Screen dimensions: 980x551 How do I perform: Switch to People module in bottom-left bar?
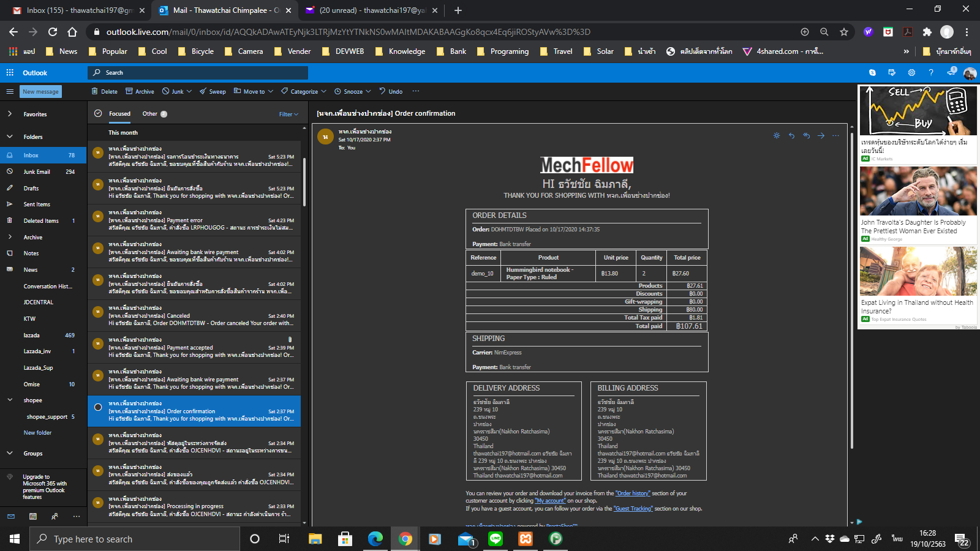55,516
